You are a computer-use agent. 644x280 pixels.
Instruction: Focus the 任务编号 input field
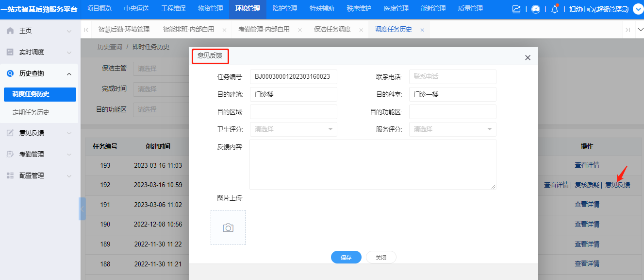[x=293, y=77]
